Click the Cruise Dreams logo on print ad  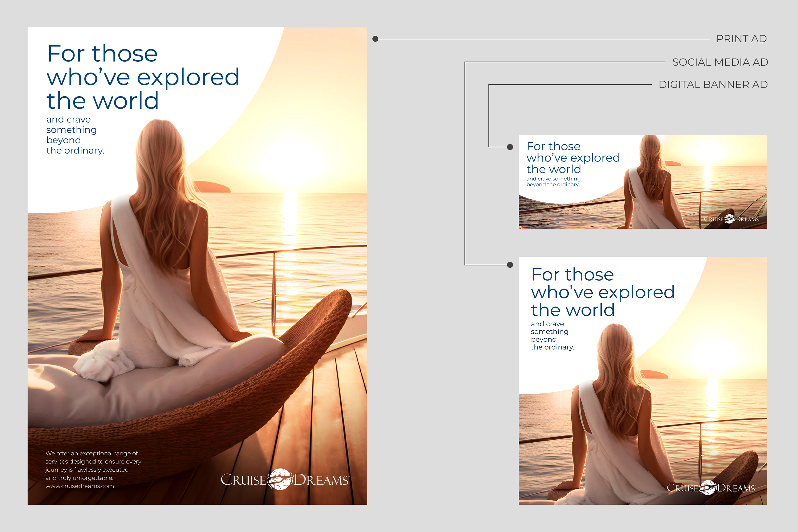[x=284, y=479]
